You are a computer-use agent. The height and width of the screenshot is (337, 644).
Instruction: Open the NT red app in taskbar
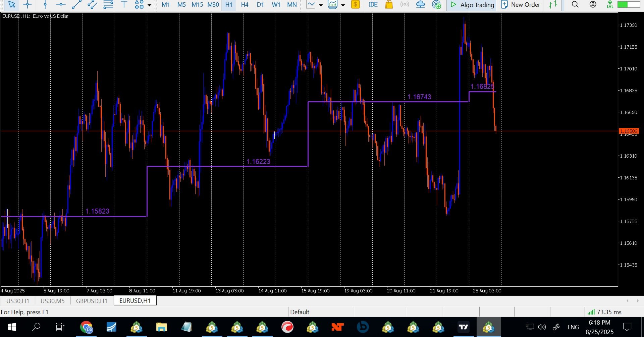337,327
